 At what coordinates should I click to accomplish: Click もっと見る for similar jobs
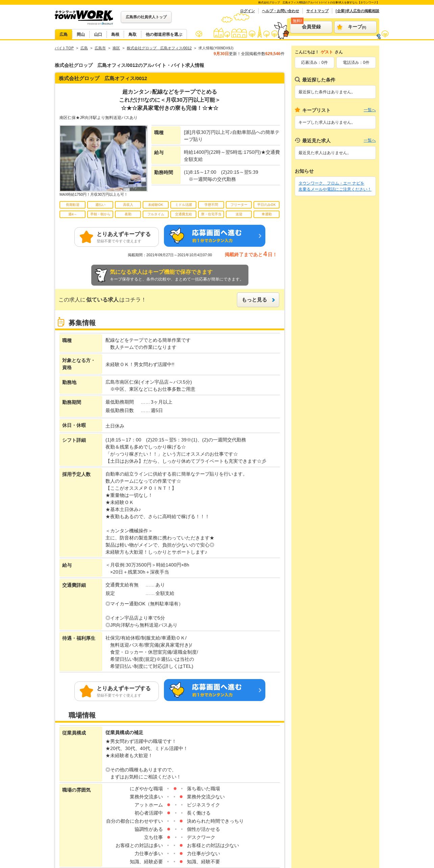(258, 300)
